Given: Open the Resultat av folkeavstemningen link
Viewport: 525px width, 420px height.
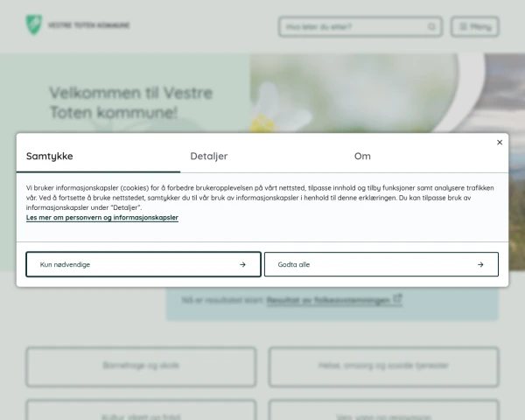Looking at the screenshot, I should click(334, 300).
